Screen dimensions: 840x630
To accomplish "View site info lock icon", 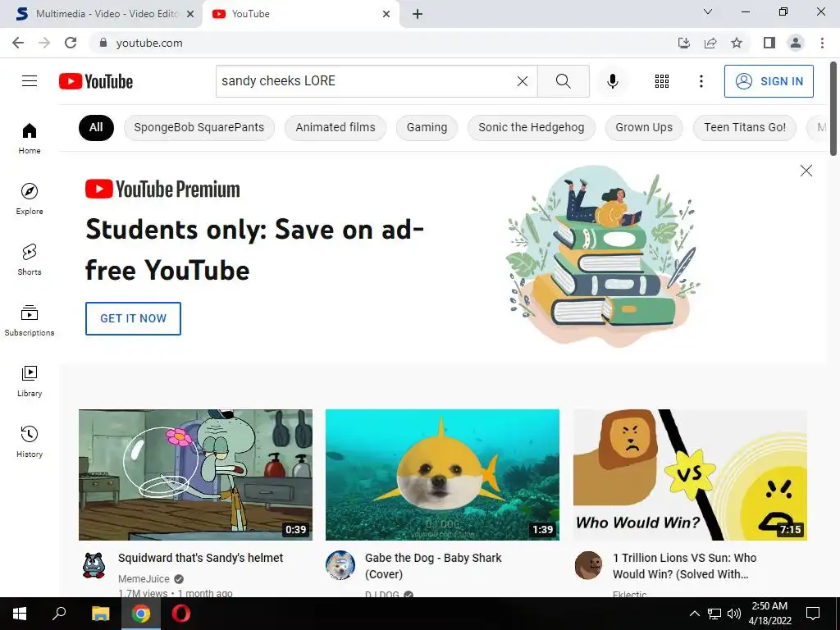I will pos(103,43).
